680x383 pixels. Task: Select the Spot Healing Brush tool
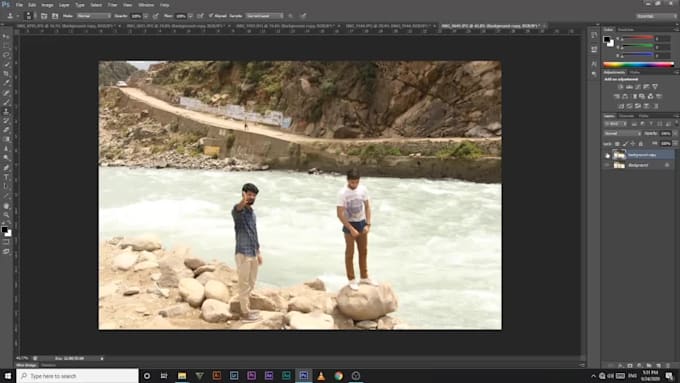[6, 93]
